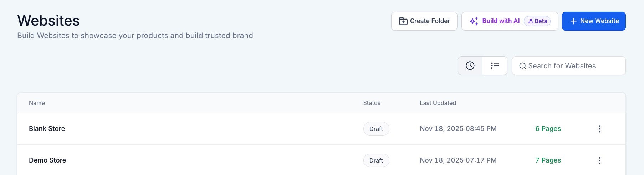Switch to list view
This screenshot has width=644, height=175.
tap(495, 66)
